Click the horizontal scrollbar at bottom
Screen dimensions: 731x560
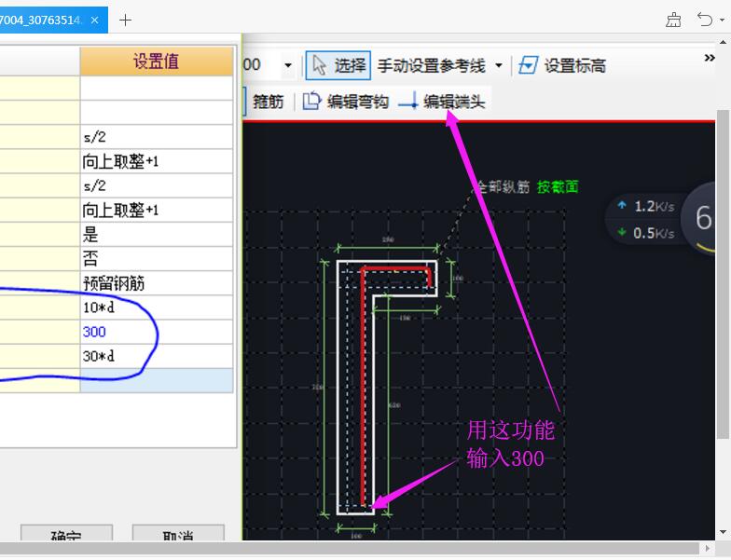[x=350, y=548]
